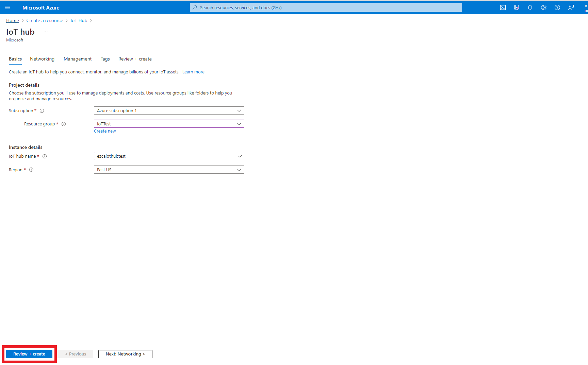The image size is (588, 365).
Task: Show info tooltip for Resource group
Action: 64,124
